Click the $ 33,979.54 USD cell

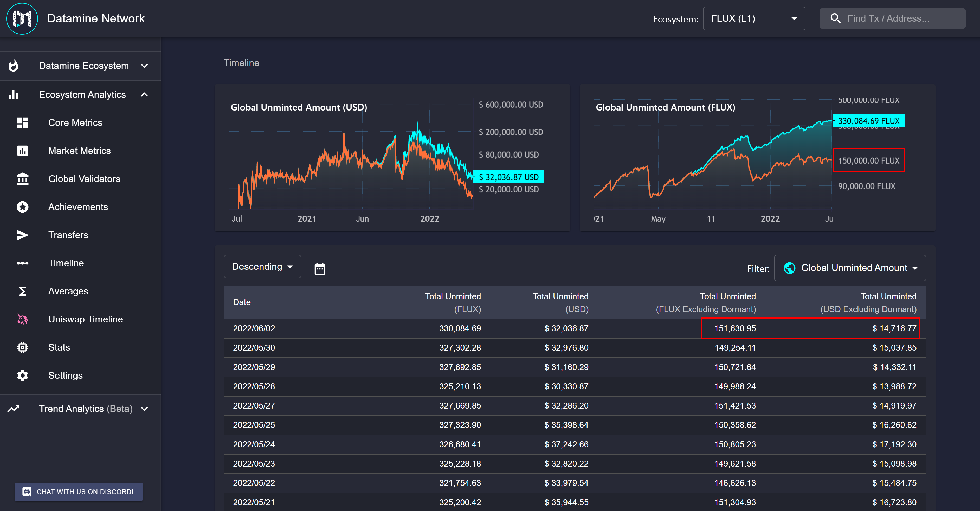tap(566, 483)
